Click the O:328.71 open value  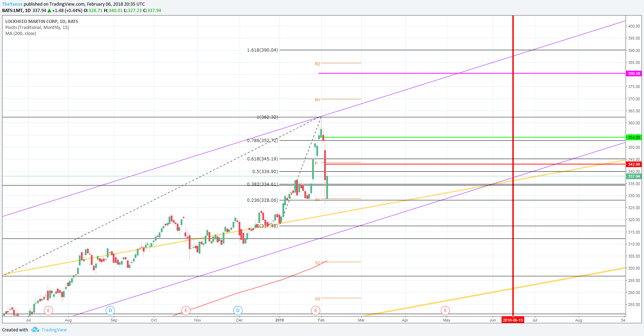[93, 11]
